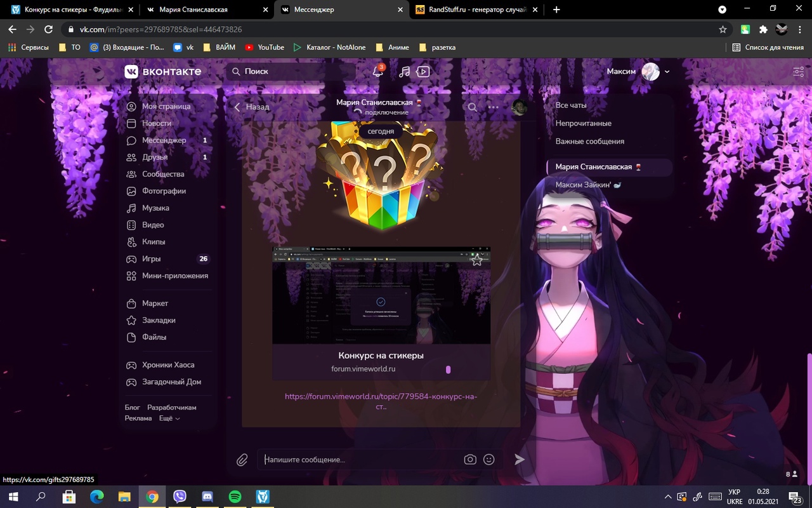Open a new browser tab
The width and height of the screenshot is (812, 508).
(556, 10)
